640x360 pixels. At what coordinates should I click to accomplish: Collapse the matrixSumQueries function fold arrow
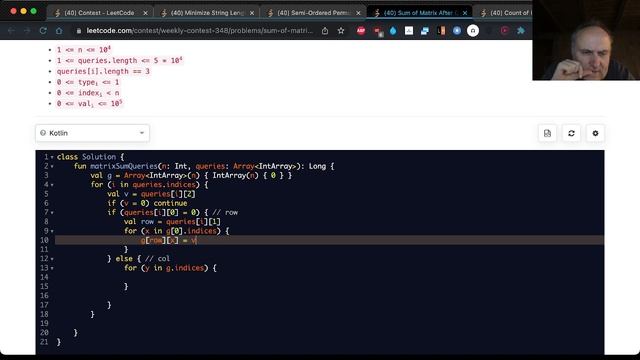[52, 167]
